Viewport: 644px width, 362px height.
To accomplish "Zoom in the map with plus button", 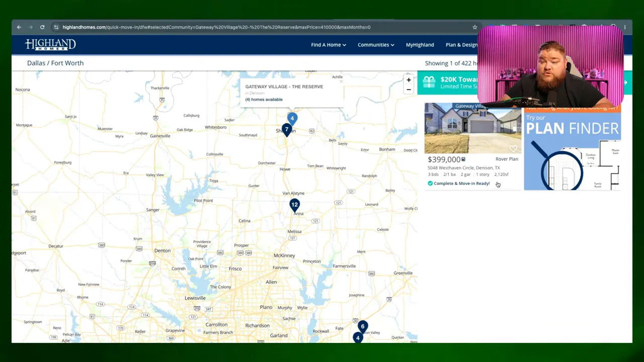I will [x=409, y=80].
